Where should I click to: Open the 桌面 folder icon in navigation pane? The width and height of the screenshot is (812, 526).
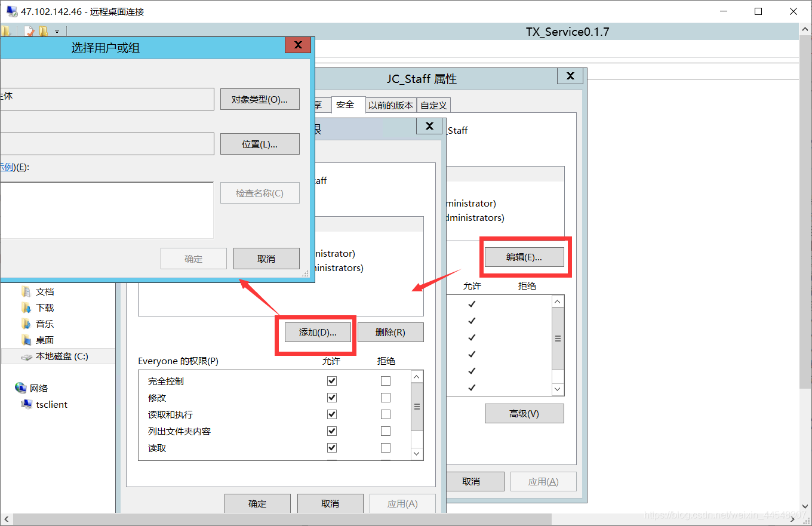26,340
